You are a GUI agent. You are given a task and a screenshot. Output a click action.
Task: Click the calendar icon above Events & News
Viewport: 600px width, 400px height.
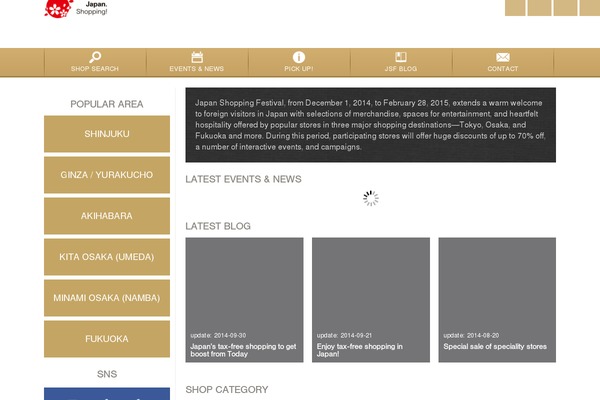pos(197,57)
